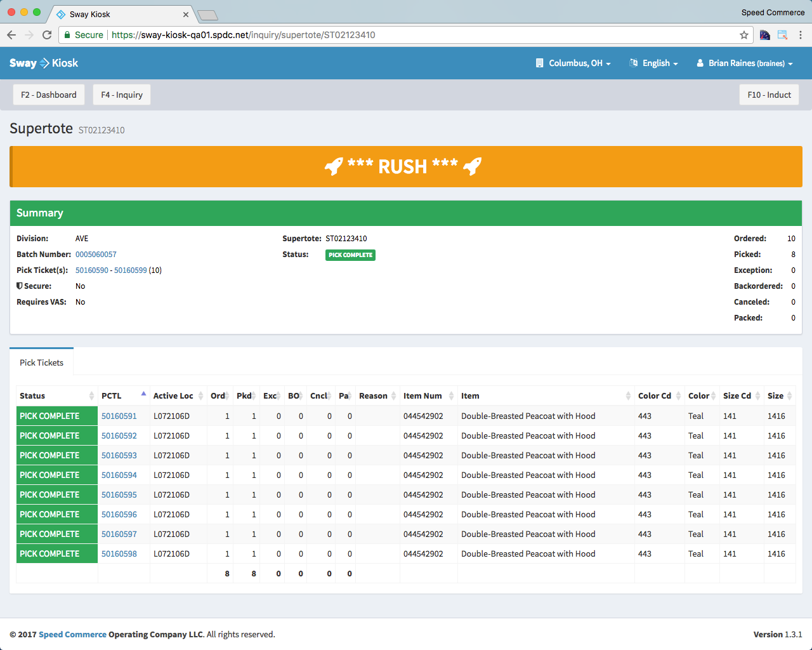Click F2 - Dashboard button
This screenshot has width=812, height=650.
(x=49, y=95)
